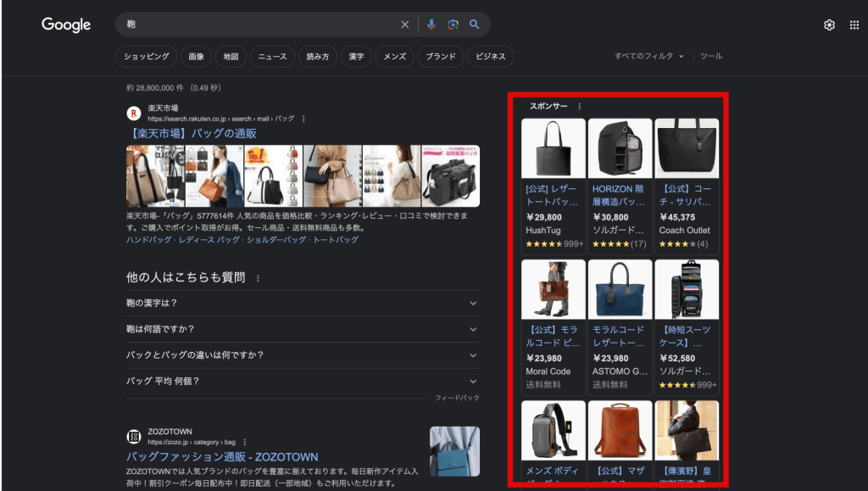Open quick settings gear icon
The image size is (868, 491).
coord(829,25)
